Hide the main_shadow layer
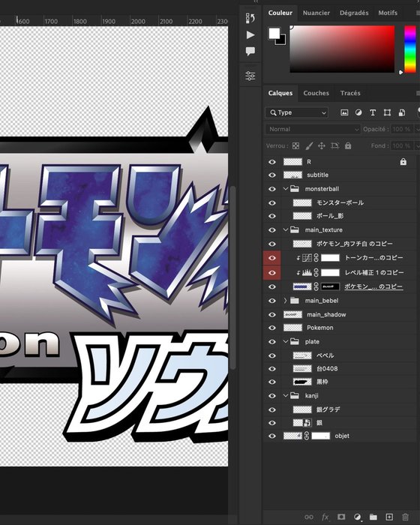 point(272,314)
